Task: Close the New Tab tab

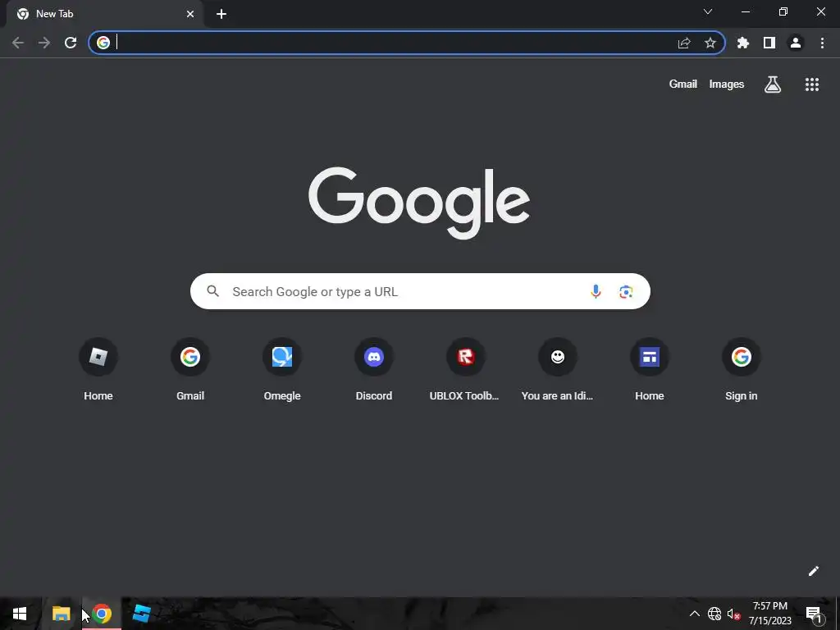Action: pyautogui.click(x=190, y=14)
